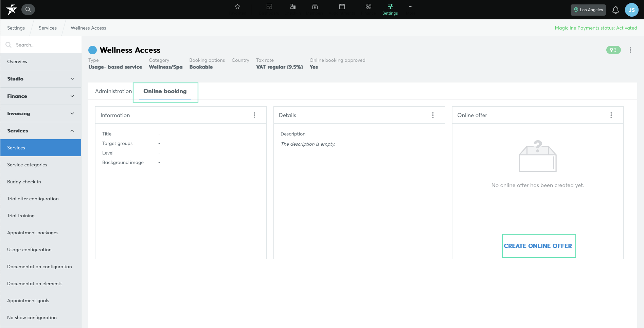644x328 pixels.
Task: Open Wellness Access page options menu
Action: 630,50
